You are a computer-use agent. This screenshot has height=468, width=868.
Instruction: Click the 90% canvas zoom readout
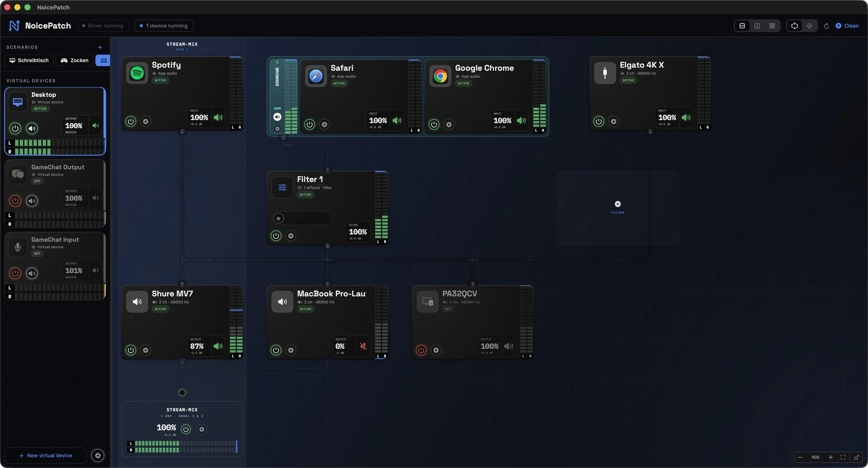tap(816, 458)
